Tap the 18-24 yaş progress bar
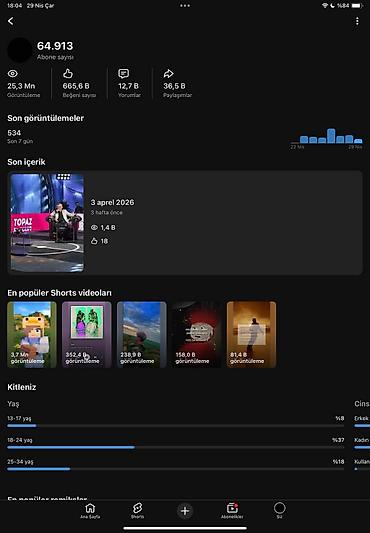 (175, 447)
